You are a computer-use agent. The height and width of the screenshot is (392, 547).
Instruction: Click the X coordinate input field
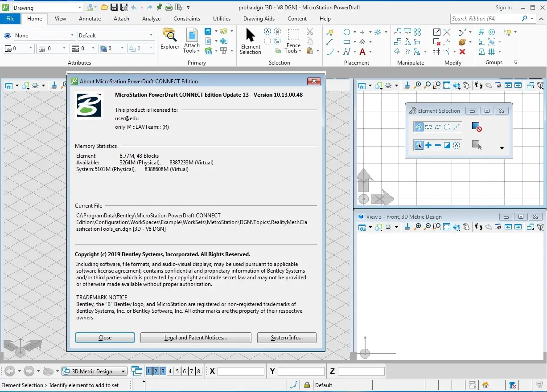tap(241, 371)
